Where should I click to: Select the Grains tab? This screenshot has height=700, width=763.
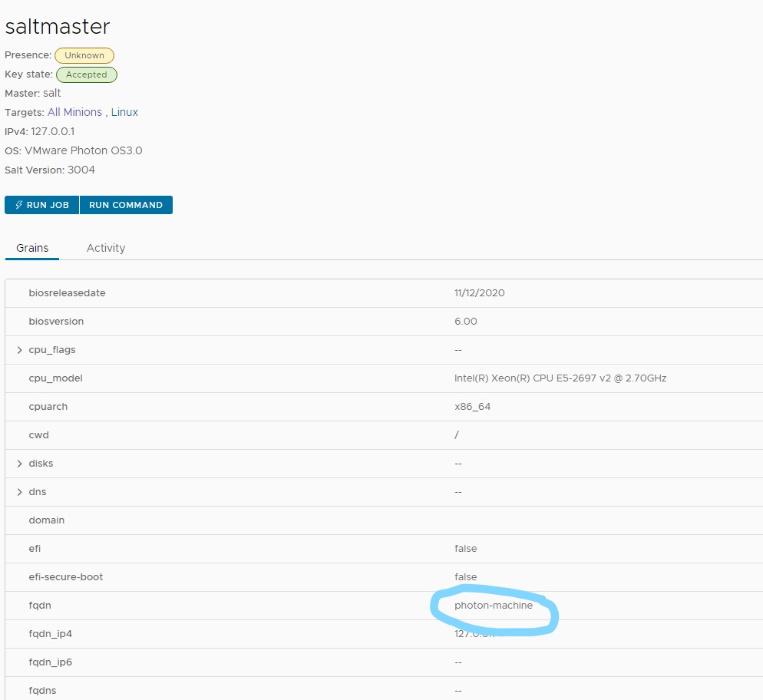click(x=32, y=248)
